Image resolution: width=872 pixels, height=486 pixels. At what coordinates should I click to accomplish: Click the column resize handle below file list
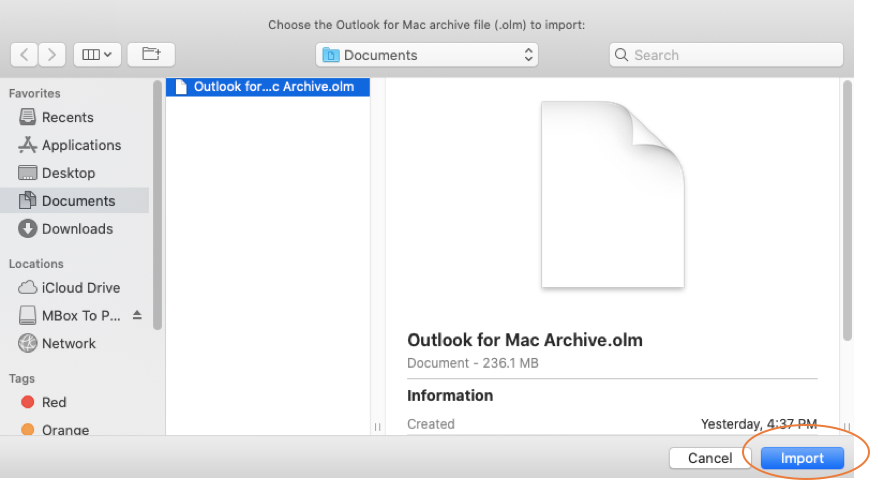pyautogui.click(x=378, y=427)
